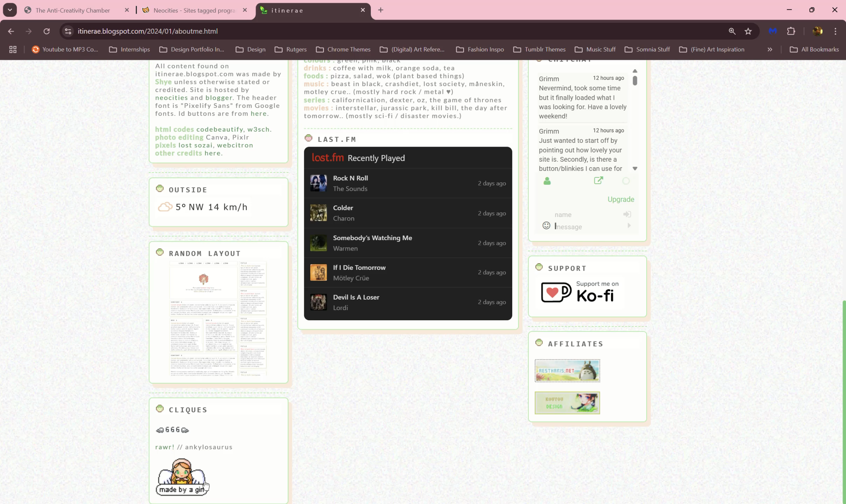Open Somnia Stuff bookmark folder

(647, 49)
